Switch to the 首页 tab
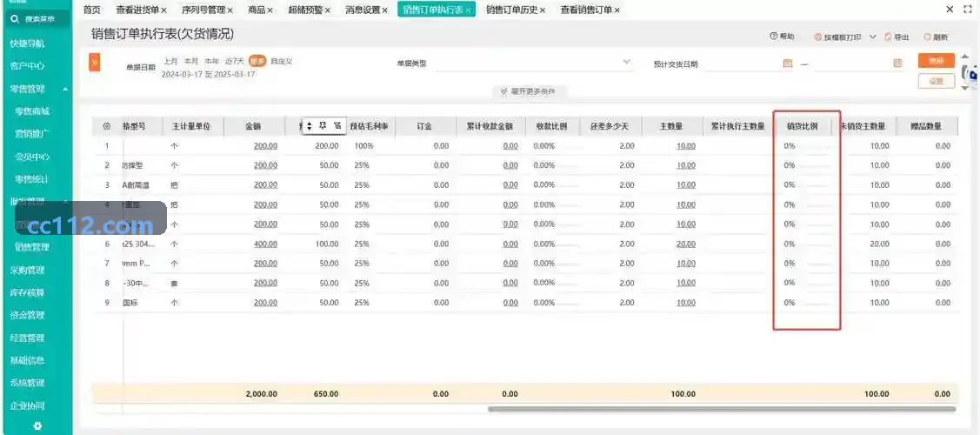Screen dimensions: 980x435 click(92, 10)
